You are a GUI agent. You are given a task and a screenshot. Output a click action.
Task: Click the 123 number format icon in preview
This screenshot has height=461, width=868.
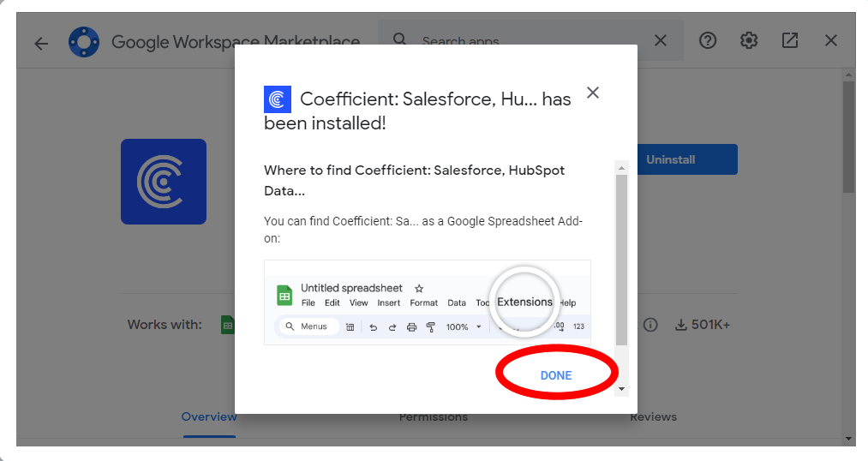coord(578,326)
